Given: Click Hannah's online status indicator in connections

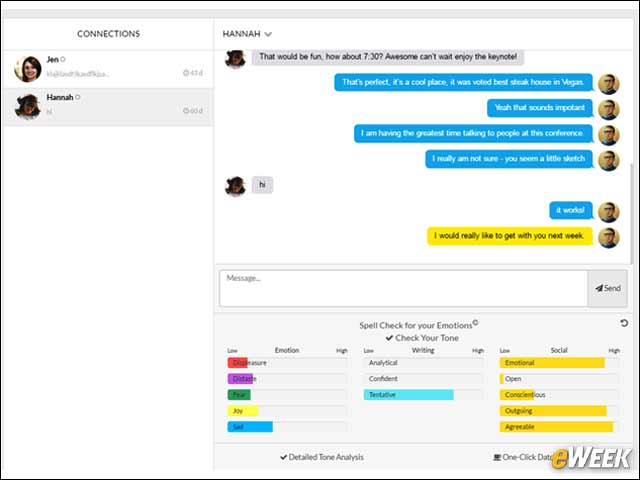Looking at the screenshot, I should coord(78,97).
